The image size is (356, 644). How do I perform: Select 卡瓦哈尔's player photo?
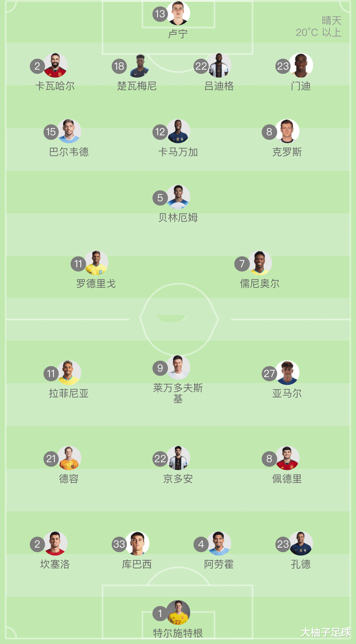55,65
